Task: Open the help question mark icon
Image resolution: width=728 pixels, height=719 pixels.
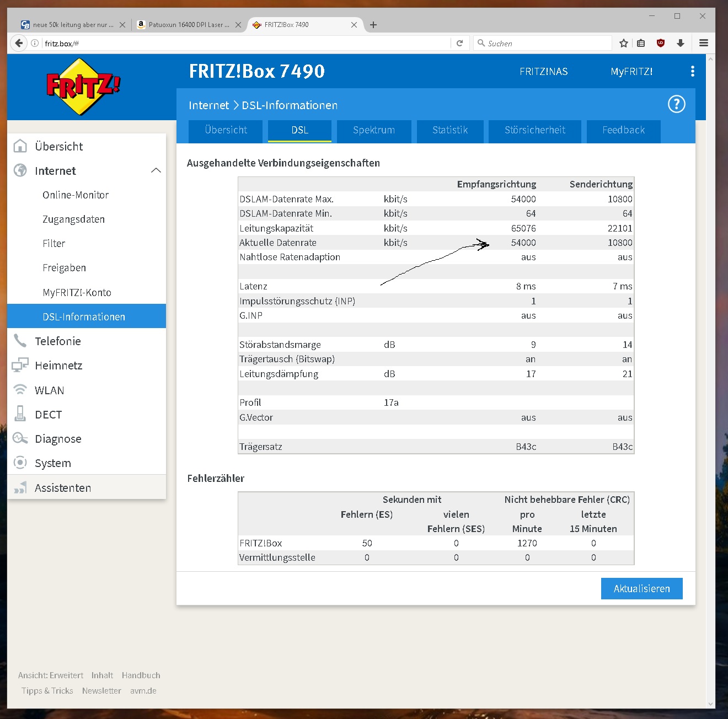Action: [677, 104]
